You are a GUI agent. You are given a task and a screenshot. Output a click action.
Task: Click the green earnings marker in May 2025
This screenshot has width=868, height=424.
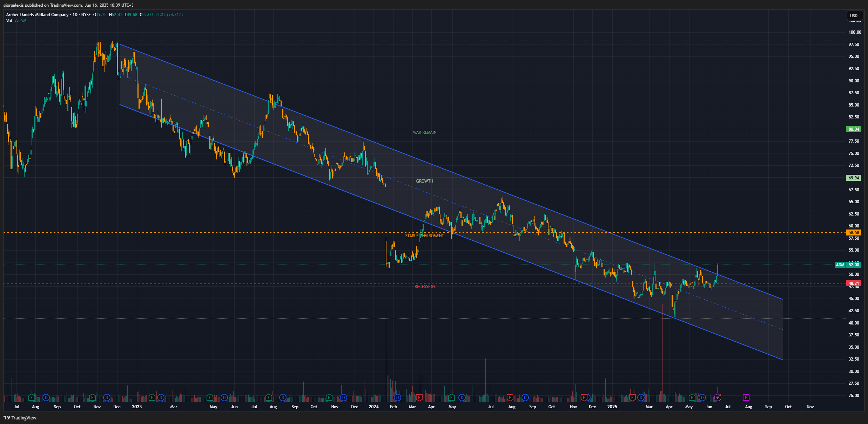(x=692, y=398)
